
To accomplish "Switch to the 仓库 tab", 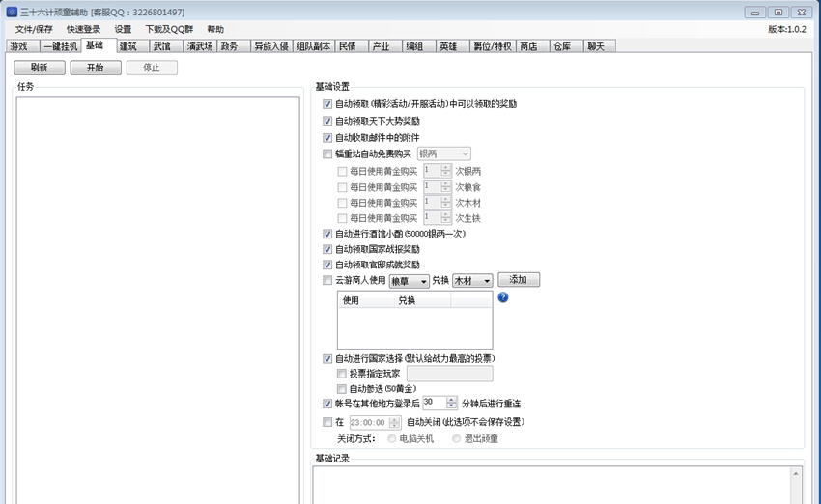I will click(x=567, y=46).
